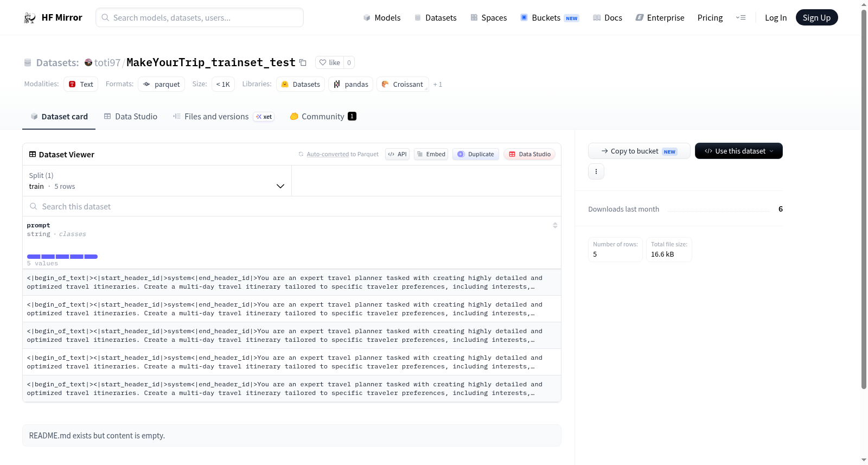Click the Duplicate button
This screenshot has height=465, width=868.
coord(476,154)
